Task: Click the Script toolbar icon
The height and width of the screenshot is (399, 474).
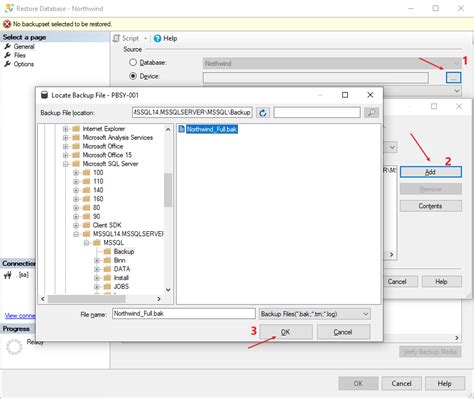Action: pos(116,38)
